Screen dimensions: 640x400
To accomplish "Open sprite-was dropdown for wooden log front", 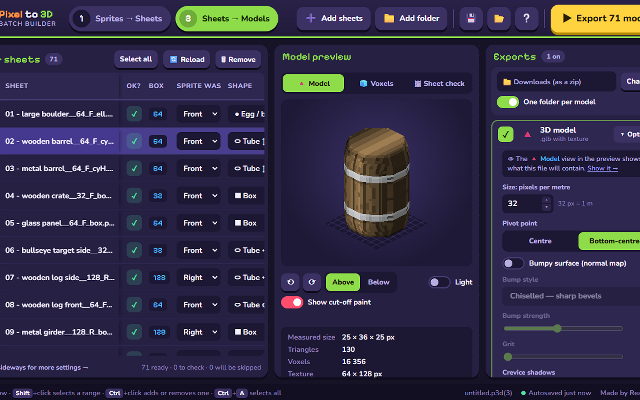I will [198, 305].
